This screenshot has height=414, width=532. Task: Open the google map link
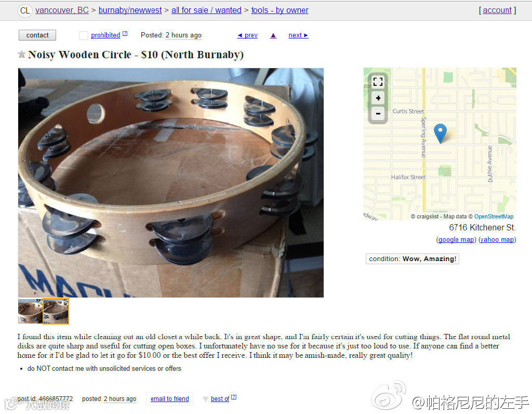pos(456,240)
